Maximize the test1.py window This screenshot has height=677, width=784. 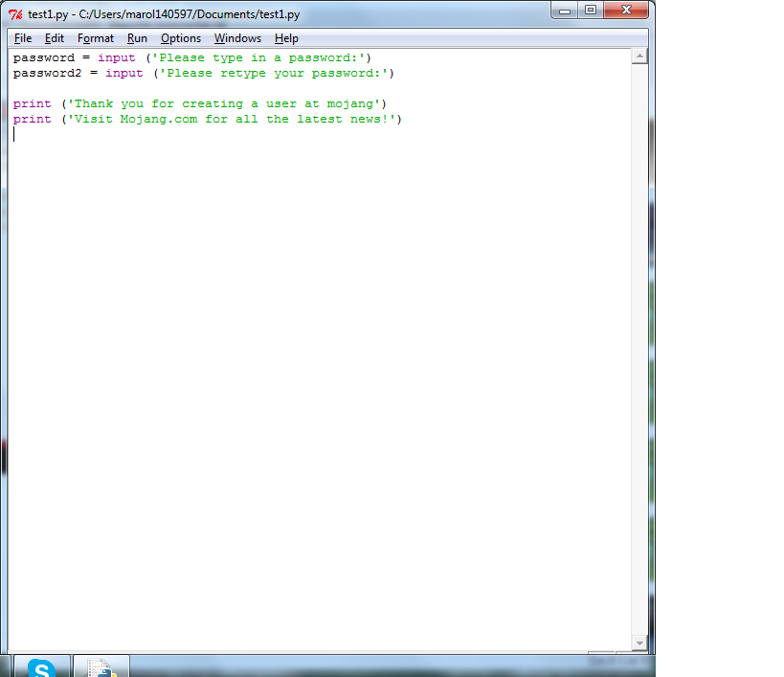coord(591,11)
